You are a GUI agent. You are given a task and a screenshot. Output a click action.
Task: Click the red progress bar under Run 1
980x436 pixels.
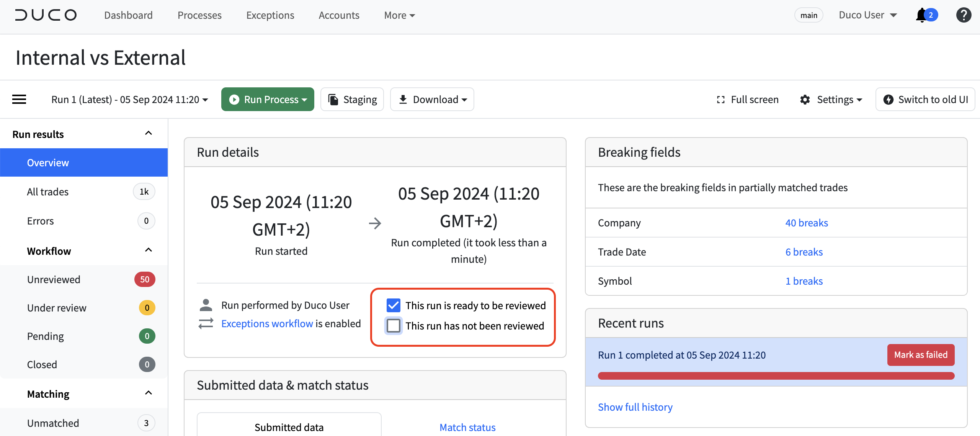click(x=776, y=376)
